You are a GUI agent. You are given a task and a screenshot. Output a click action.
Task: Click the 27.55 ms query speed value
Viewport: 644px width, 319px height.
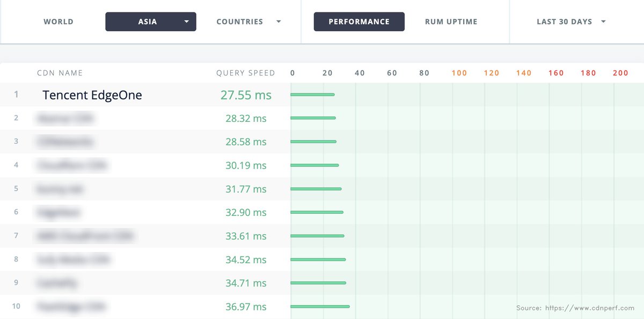[246, 95]
